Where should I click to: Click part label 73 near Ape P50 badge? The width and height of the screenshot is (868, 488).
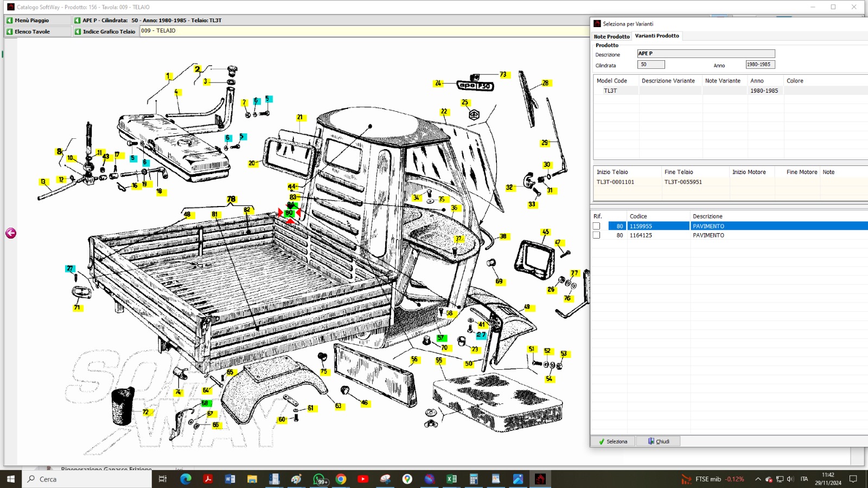coord(503,74)
